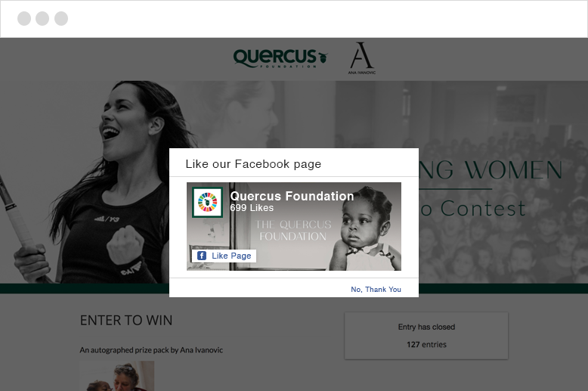
Task: Open the Quercus Foundation page name link
Action: coord(292,196)
